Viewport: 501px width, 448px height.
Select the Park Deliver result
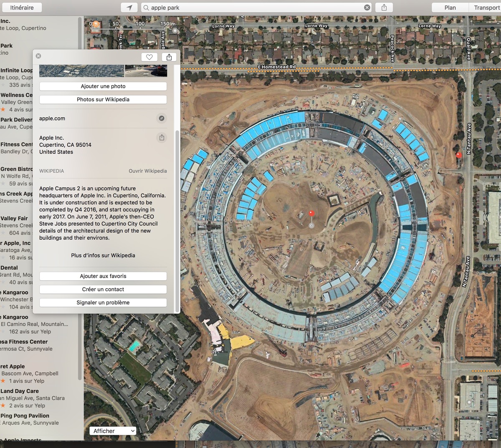pyautogui.click(x=17, y=123)
